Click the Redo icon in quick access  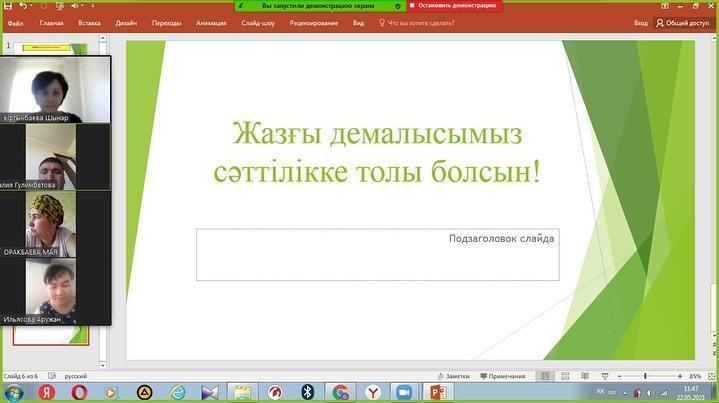(x=44, y=6)
